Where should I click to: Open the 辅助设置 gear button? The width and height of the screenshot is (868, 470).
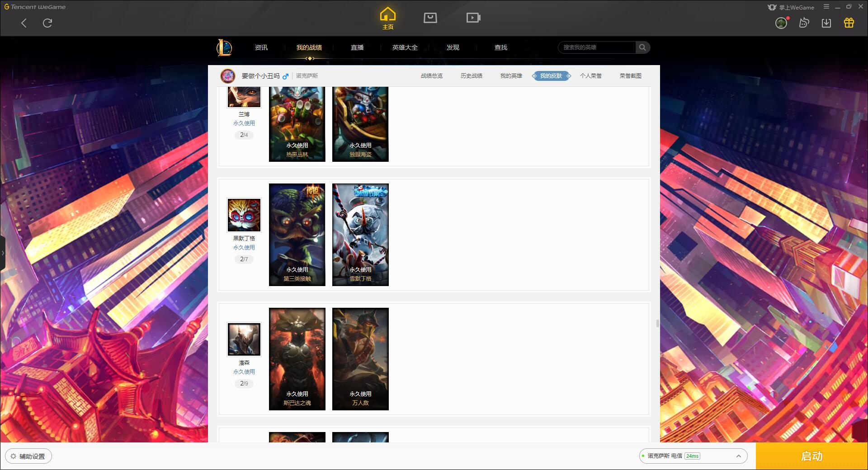28,456
